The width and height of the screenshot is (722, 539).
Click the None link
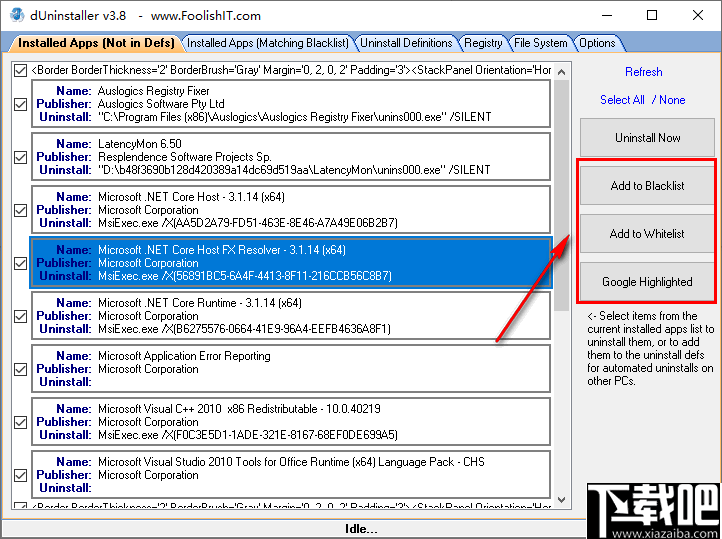(x=672, y=100)
